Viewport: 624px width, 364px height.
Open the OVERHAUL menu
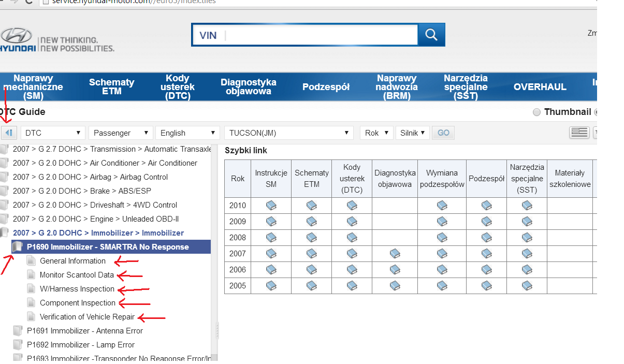pos(540,87)
